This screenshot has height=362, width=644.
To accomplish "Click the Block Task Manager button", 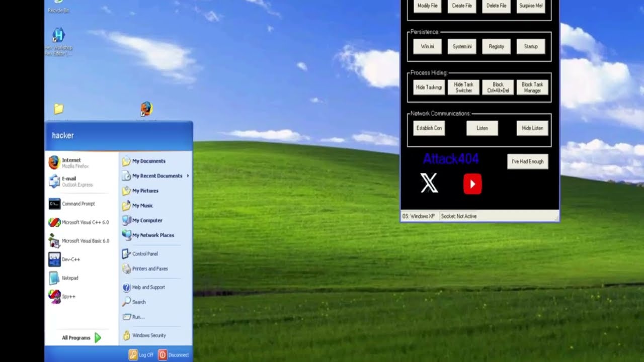I will [x=532, y=87].
